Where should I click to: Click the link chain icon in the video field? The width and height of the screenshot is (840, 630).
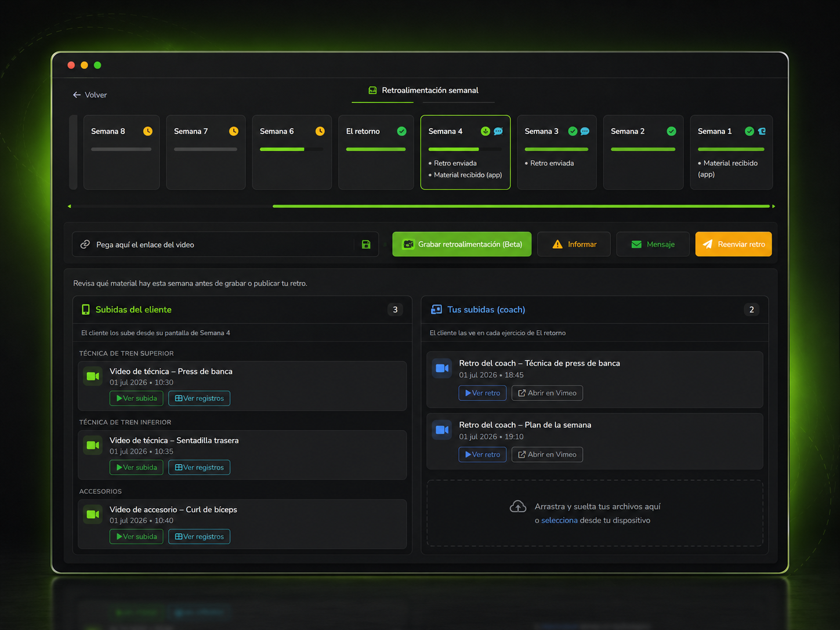point(85,244)
